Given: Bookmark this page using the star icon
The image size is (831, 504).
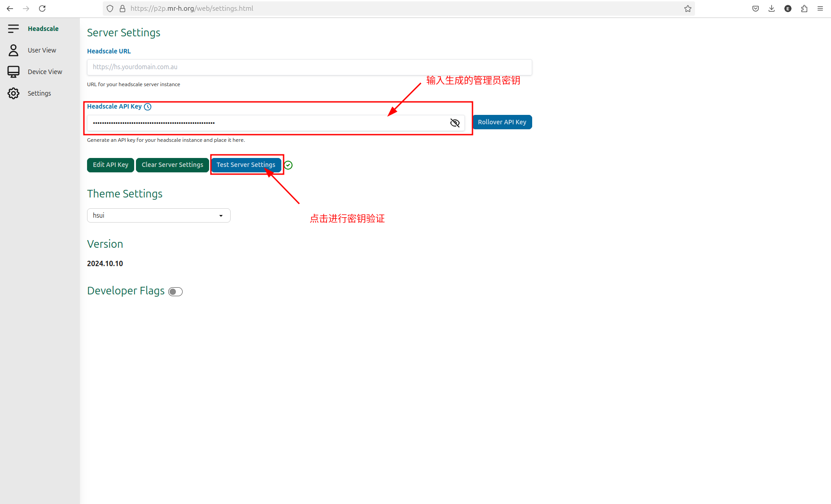Looking at the screenshot, I should click(x=688, y=8).
